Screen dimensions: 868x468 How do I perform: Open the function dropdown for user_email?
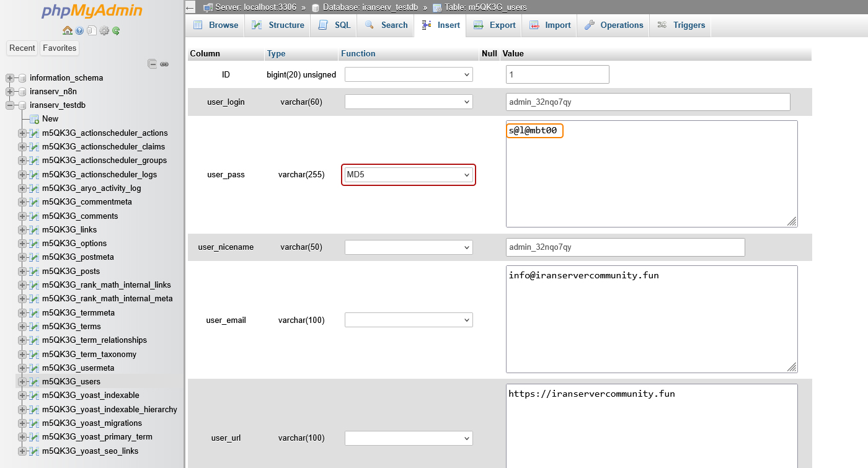409,320
